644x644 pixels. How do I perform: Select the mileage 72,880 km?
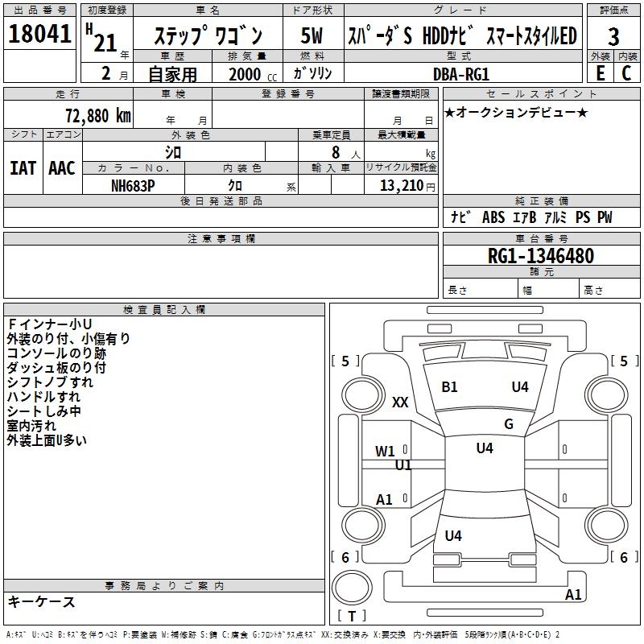98,115
